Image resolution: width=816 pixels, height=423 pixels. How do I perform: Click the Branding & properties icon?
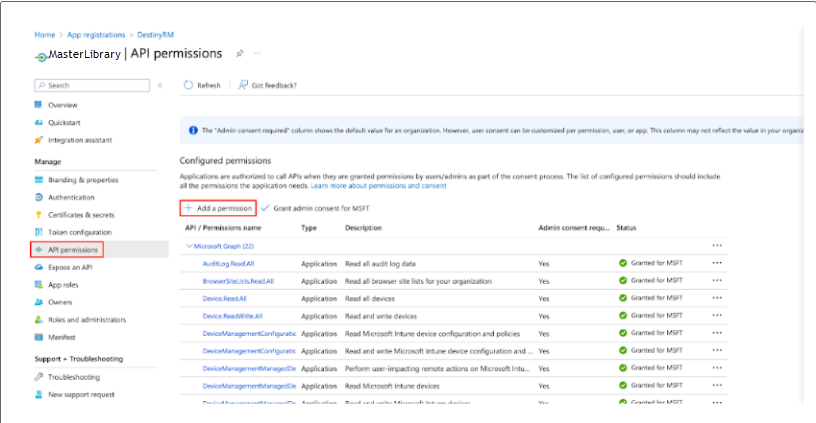click(x=39, y=180)
